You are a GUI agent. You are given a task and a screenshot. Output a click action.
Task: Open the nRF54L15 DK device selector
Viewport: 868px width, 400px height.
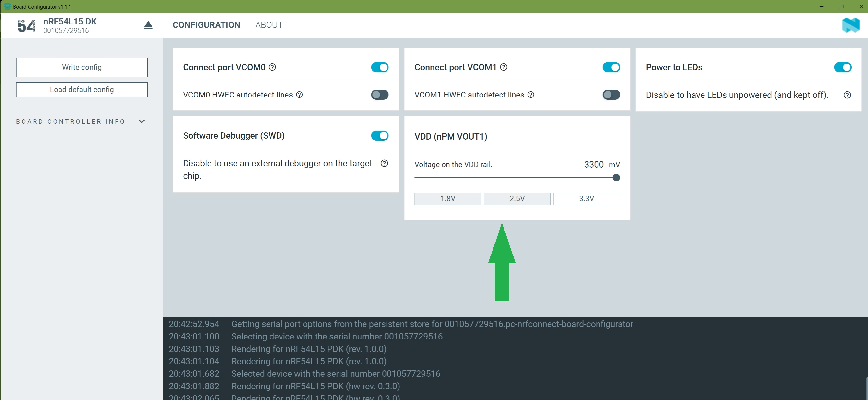tap(70, 26)
